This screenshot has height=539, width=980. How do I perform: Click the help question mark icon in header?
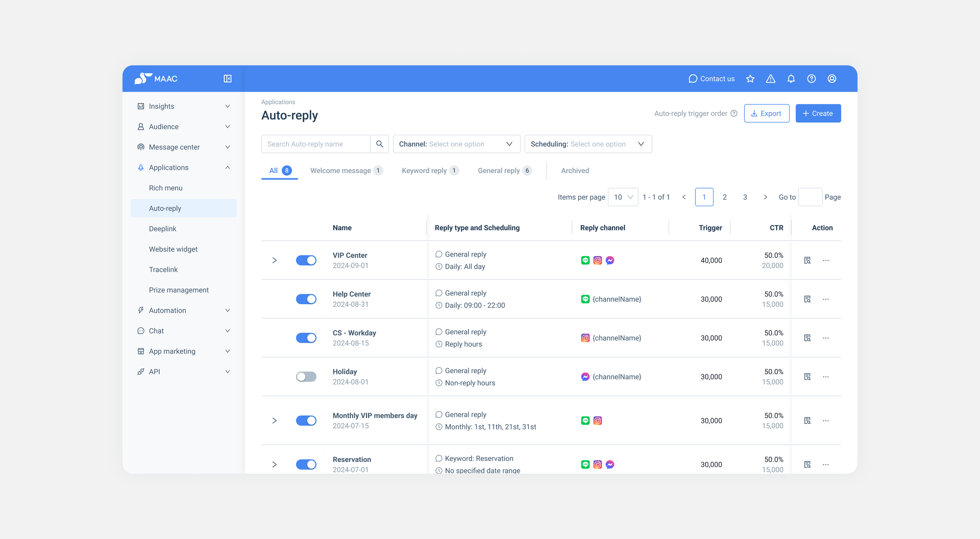coord(811,79)
